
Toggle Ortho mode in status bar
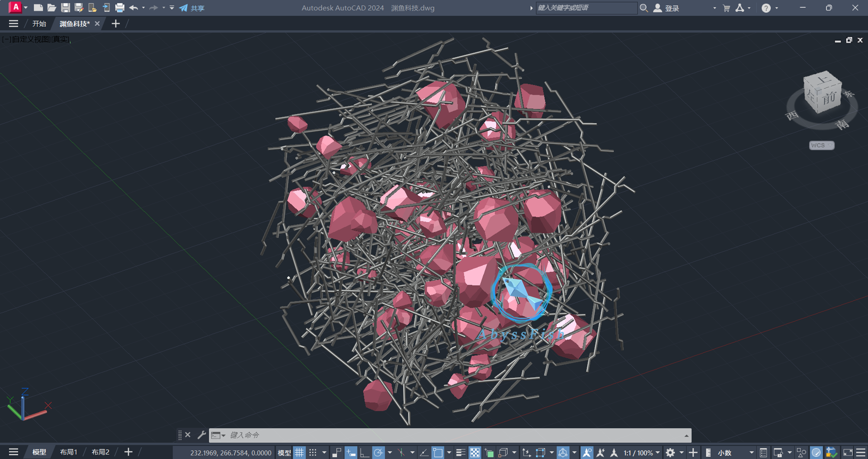365,452
